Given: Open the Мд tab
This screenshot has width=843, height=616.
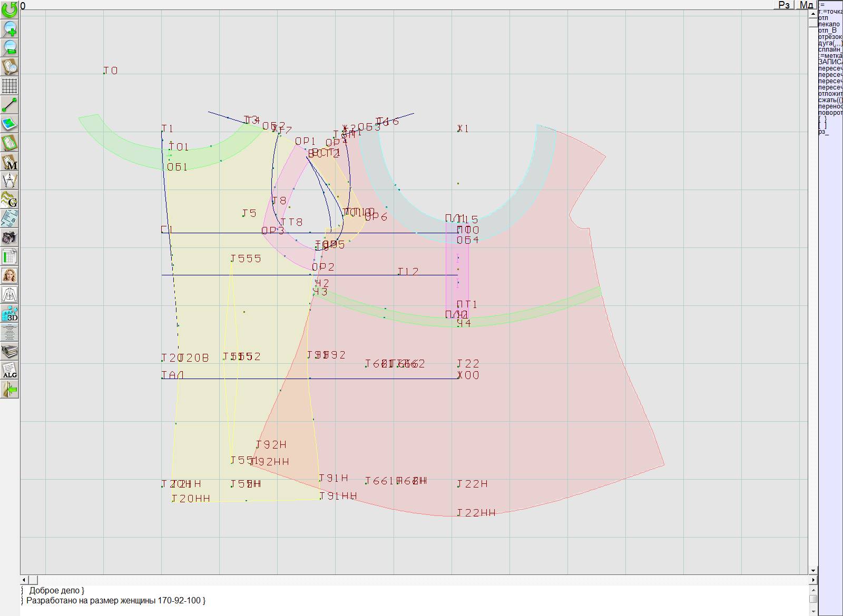Looking at the screenshot, I should pyautogui.click(x=806, y=5).
